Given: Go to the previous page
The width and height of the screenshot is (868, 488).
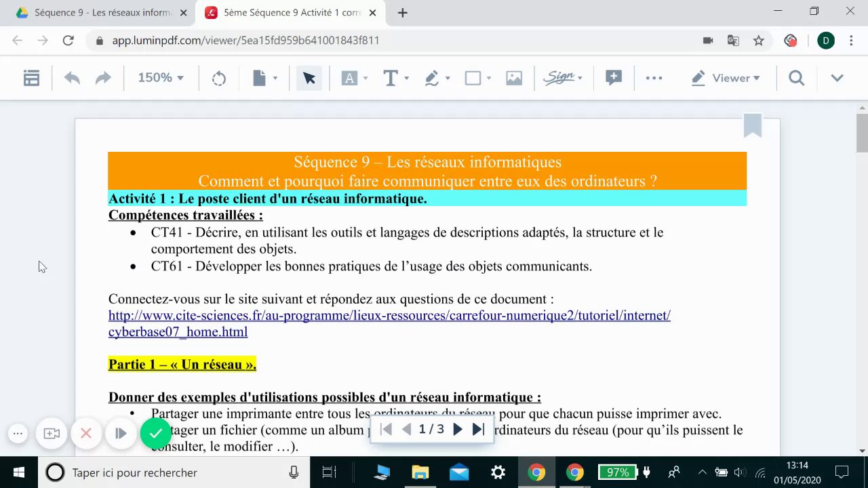Looking at the screenshot, I should (406, 429).
